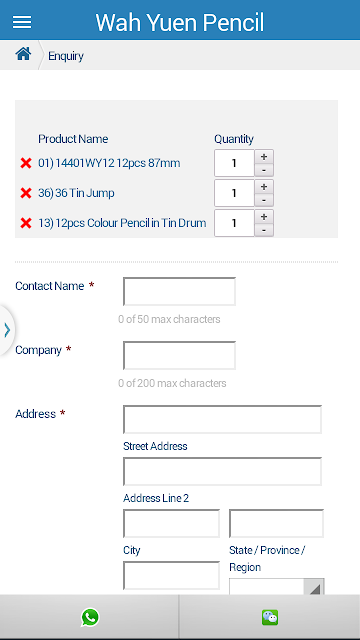This screenshot has width=360, height=640.
Task: Select the Street Address input box
Action: [x=222, y=420]
